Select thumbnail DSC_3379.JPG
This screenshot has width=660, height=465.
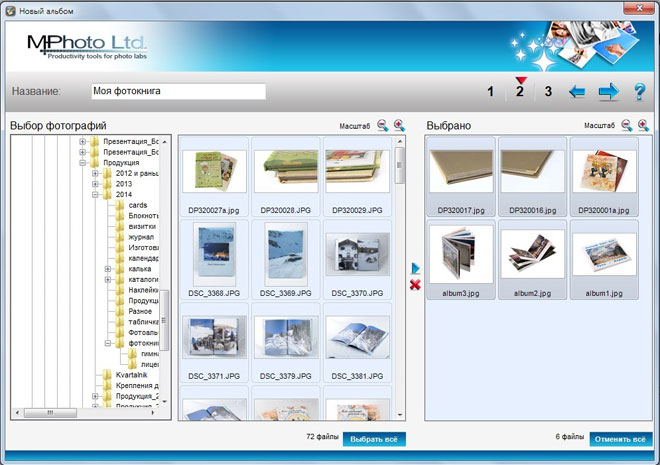click(x=286, y=342)
